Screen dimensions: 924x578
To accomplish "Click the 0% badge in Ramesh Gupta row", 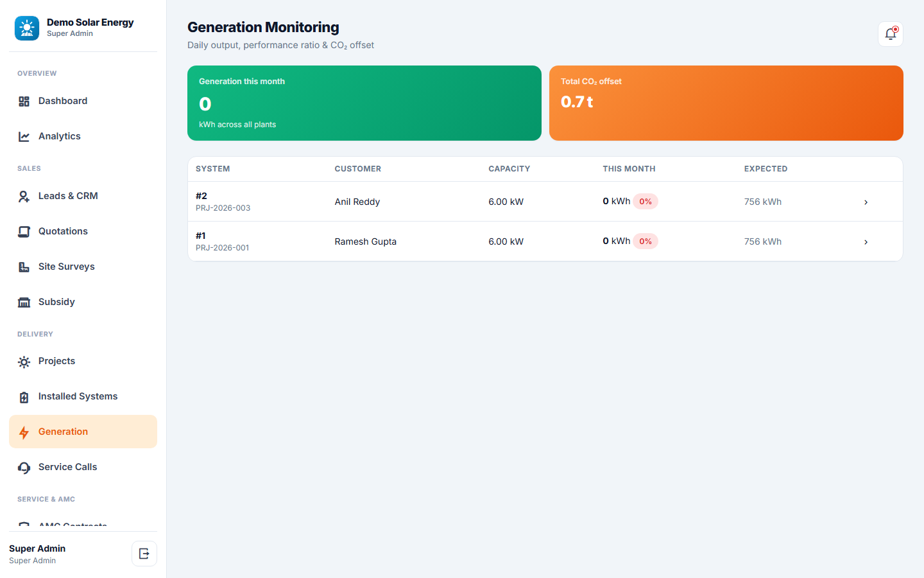I will pyautogui.click(x=646, y=241).
